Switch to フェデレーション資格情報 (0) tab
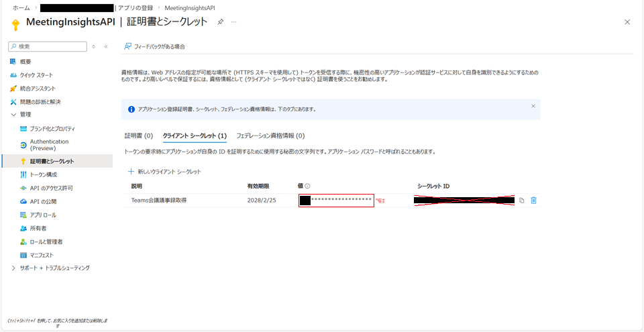The width and height of the screenshot is (644, 332). tap(270, 135)
